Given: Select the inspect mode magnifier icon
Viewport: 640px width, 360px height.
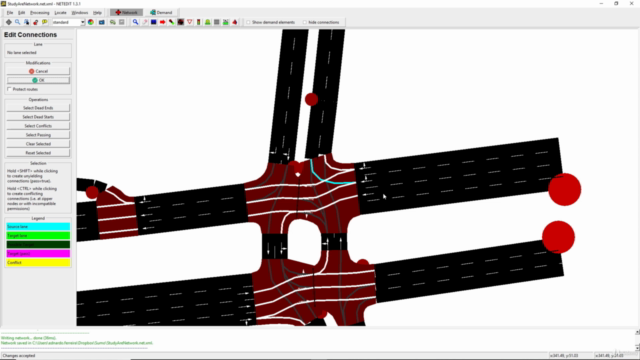Looking at the screenshot, I should coord(136,22).
